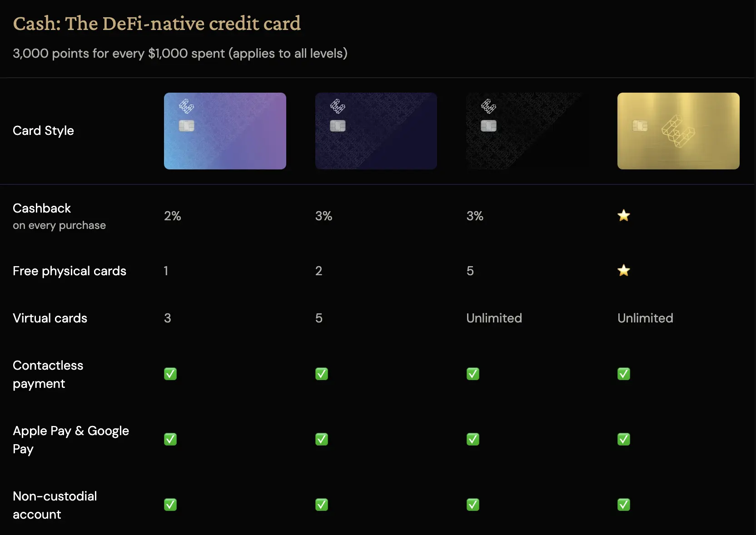Click Apple Pay checkmark for the navy card
Image resolution: width=756 pixels, height=535 pixels.
click(322, 439)
